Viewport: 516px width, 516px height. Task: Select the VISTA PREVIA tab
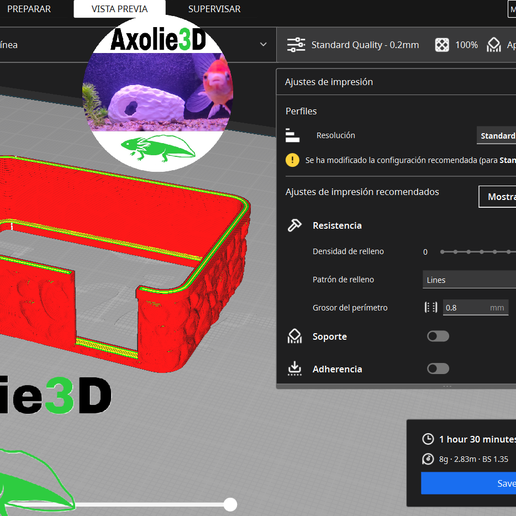coord(119,9)
